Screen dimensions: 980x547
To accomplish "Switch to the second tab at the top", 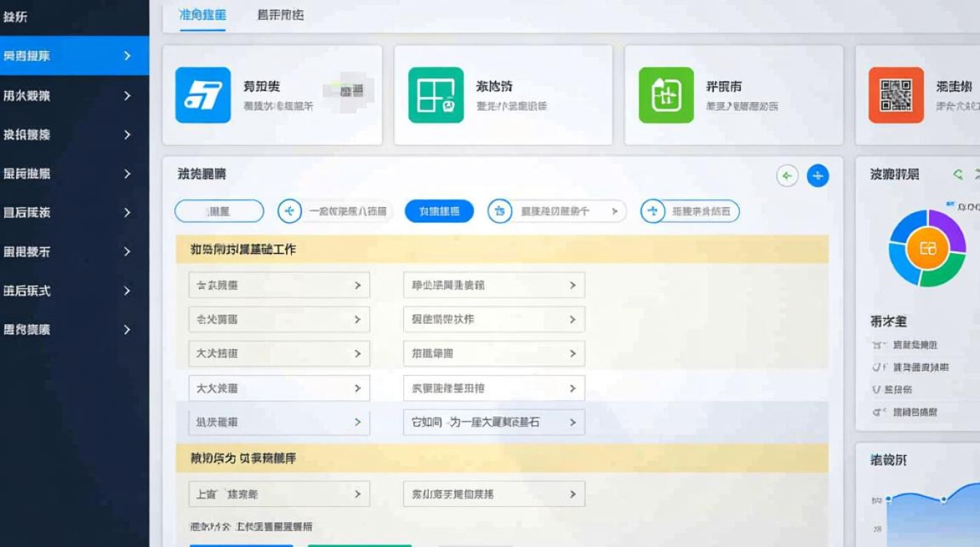I will click(281, 15).
